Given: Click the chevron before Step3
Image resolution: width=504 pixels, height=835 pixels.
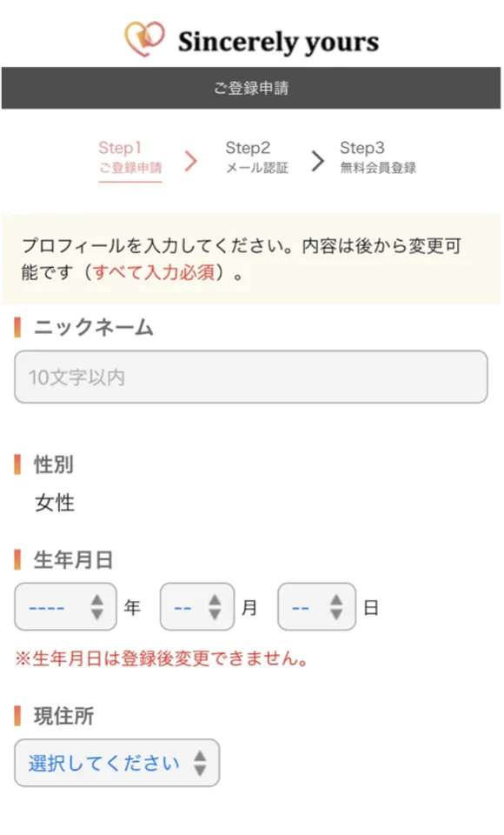Looking at the screenshot, I should coord(316,158).
